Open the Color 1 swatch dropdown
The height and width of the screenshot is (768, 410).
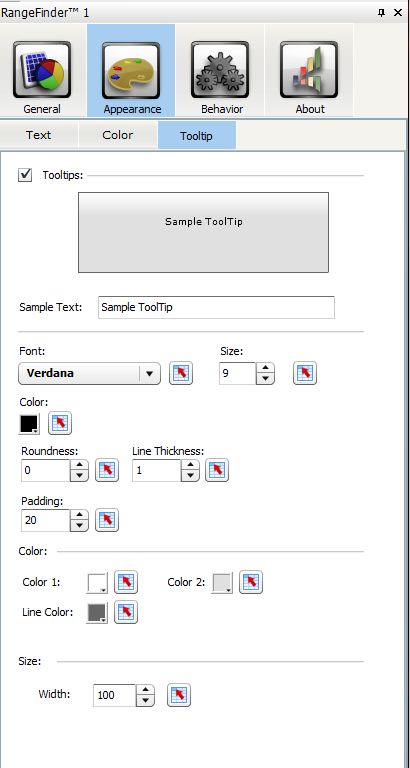coord(97,583)
